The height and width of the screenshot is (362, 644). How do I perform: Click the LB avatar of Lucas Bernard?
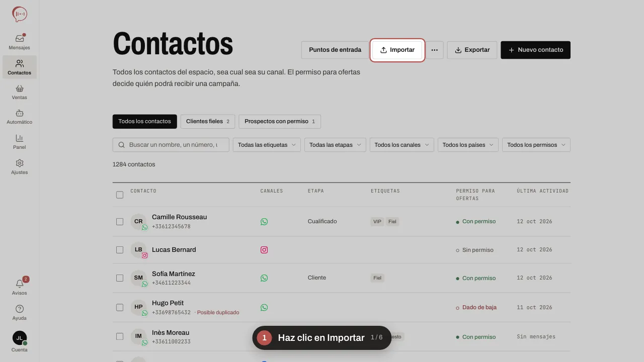tap(138, 250)
